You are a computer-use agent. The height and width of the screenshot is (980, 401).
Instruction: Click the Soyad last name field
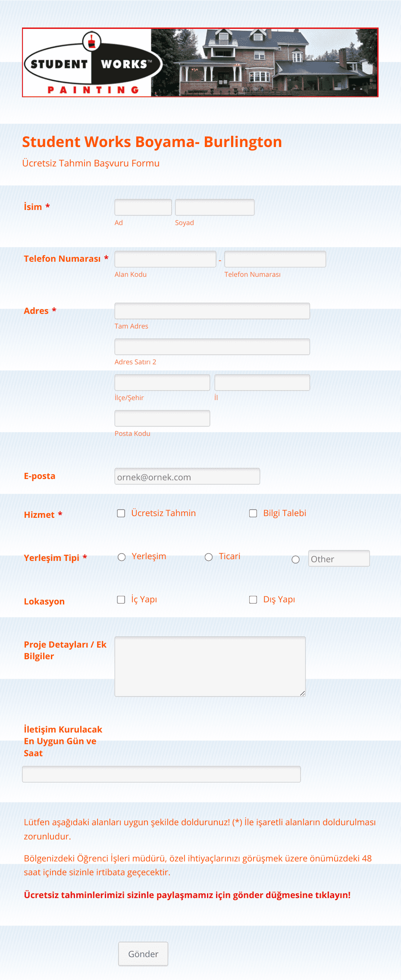215,207
